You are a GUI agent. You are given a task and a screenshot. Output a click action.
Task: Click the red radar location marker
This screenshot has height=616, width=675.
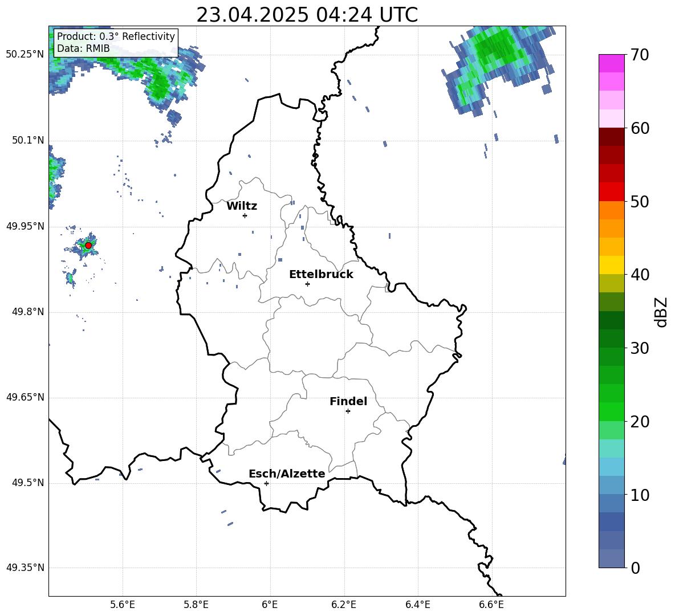point(88,245)
